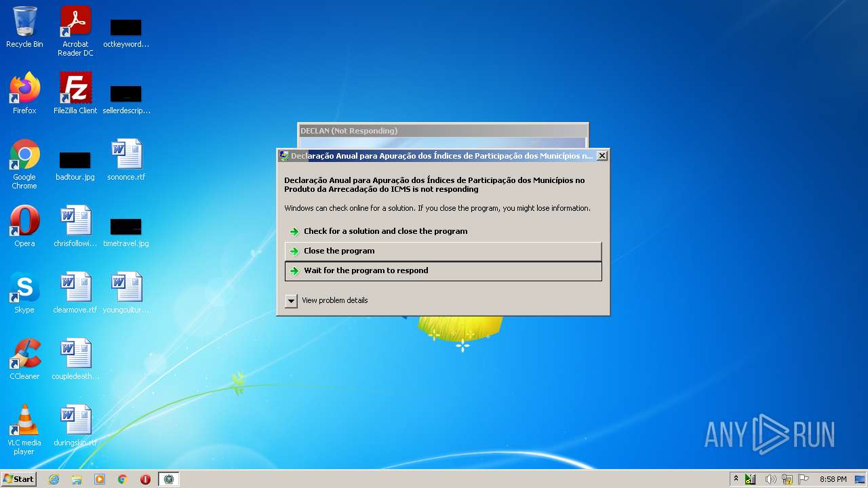Open VLC media player shortcut

point(24,430)
